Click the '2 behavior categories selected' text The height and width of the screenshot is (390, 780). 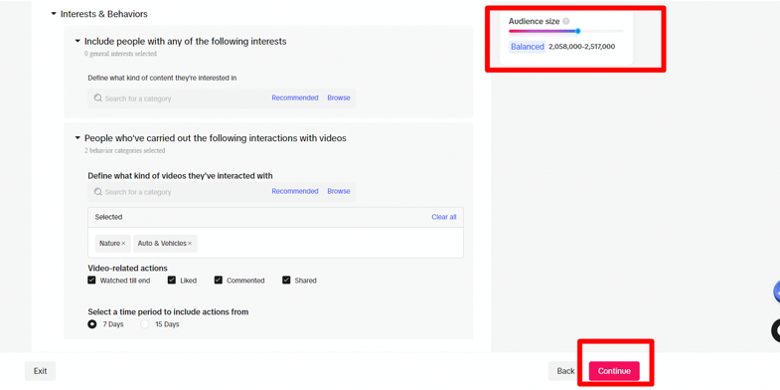click(125, 150)
